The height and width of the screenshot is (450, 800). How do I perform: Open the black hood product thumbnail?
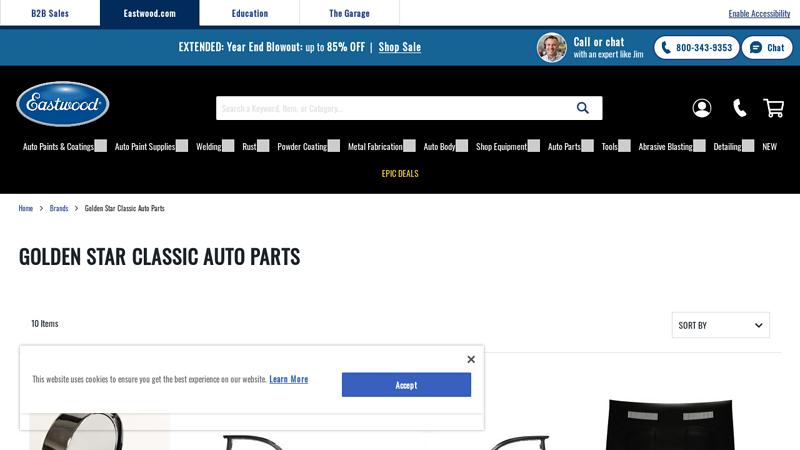671,424
